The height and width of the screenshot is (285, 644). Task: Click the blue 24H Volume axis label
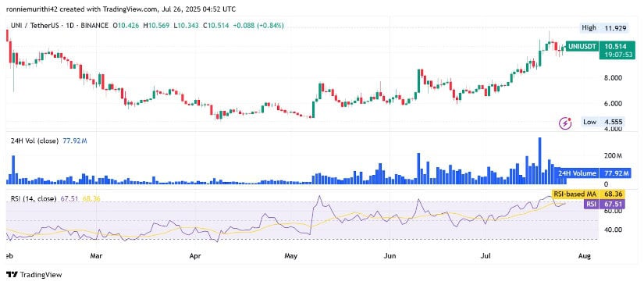577,173
